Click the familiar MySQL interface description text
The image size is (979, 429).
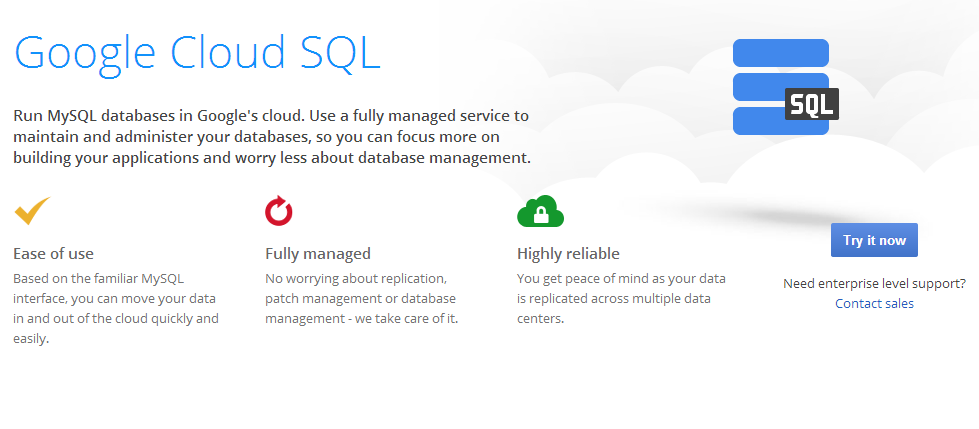coord(116,308)
